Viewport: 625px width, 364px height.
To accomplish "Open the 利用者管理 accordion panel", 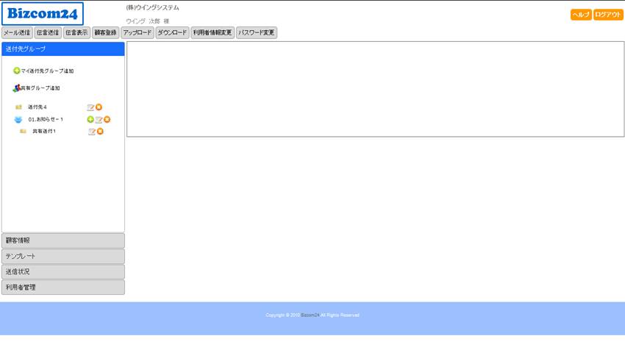I will (x=63, y=288).
